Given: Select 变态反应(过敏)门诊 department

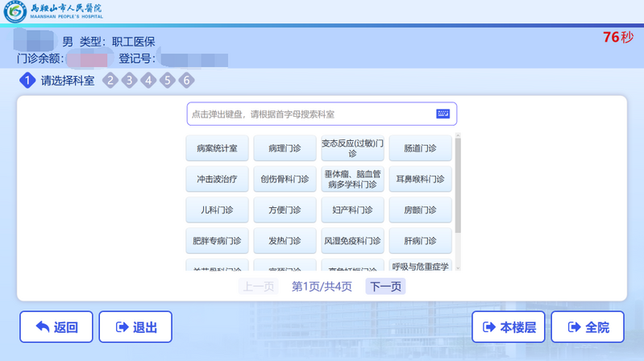Looking at the screenshot, I should pos(352,147).
